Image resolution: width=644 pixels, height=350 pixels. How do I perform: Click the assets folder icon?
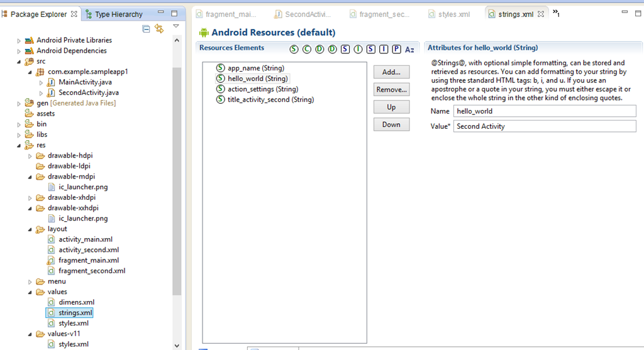(29, 113)
